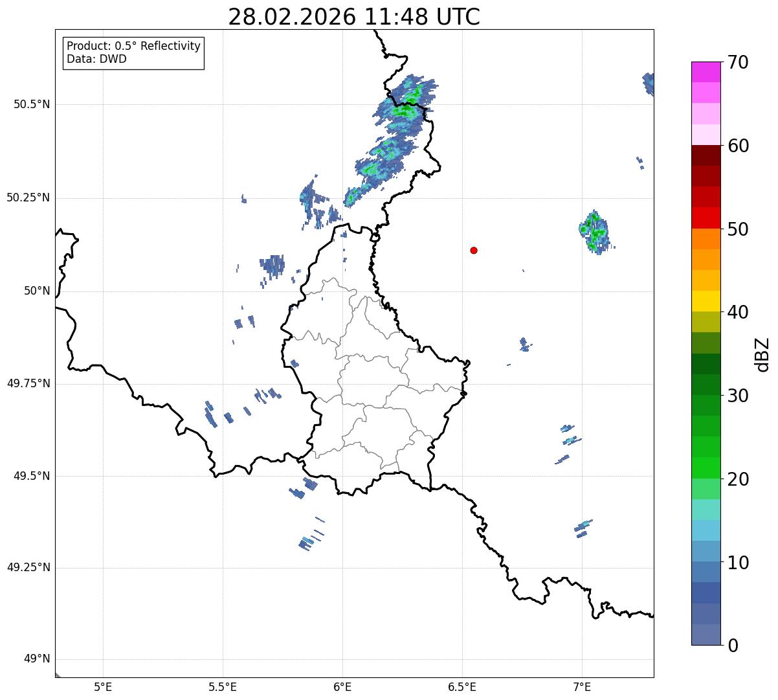Click the dark maroon colorbar segment below 60
Screen dimensions: 778x700
pos(706,155)
